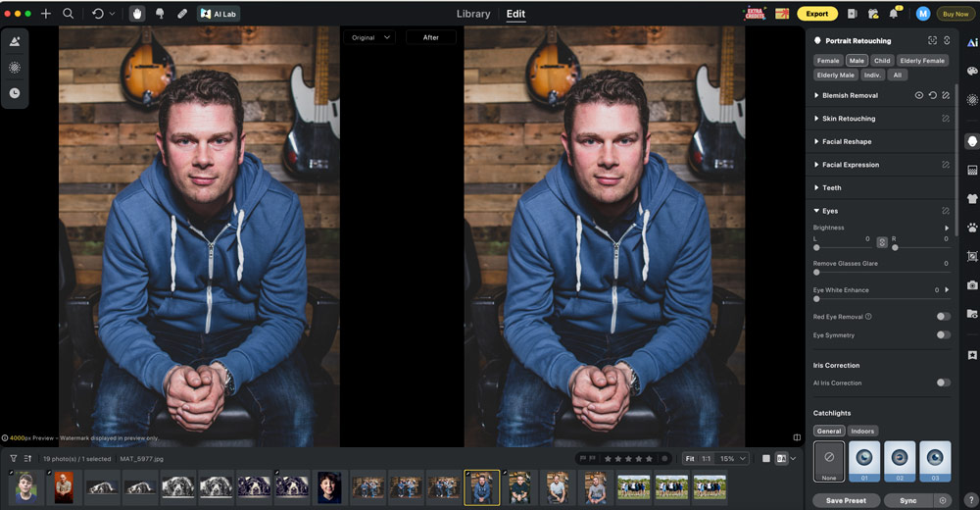The image size is (980, 510).
Task: Adjust the Remove Glasses Glare slider
Action: [882, 273]
